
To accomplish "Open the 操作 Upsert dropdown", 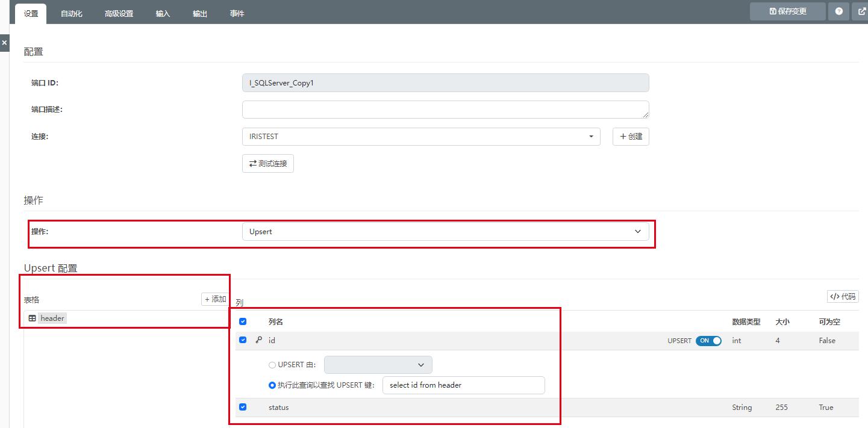I will 445,232.
